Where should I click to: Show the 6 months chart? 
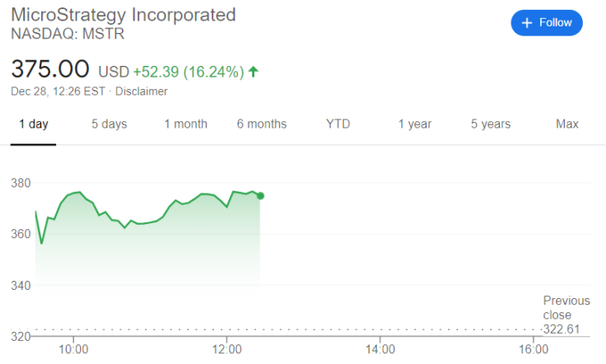point(262,124)
